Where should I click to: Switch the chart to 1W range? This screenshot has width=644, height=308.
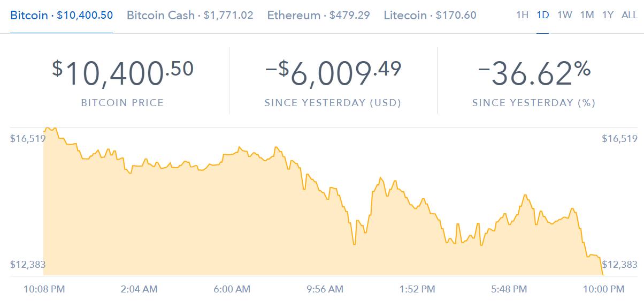click(564, 15)
